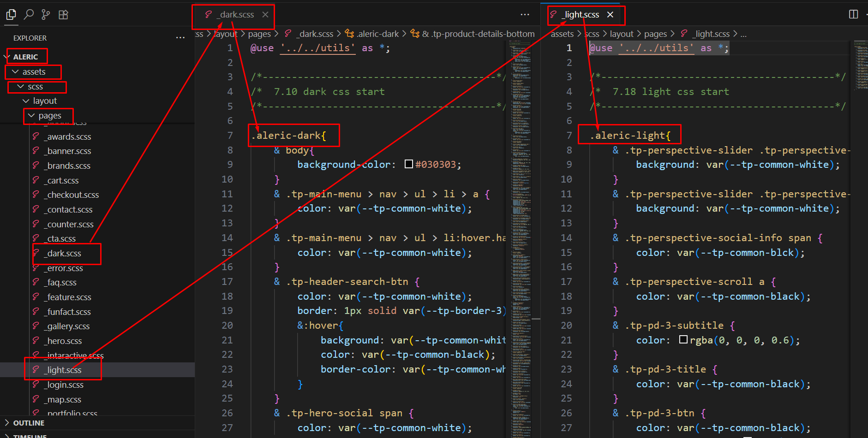
Task: Click the split editor layout icon
Action: [x=854, y=14]
